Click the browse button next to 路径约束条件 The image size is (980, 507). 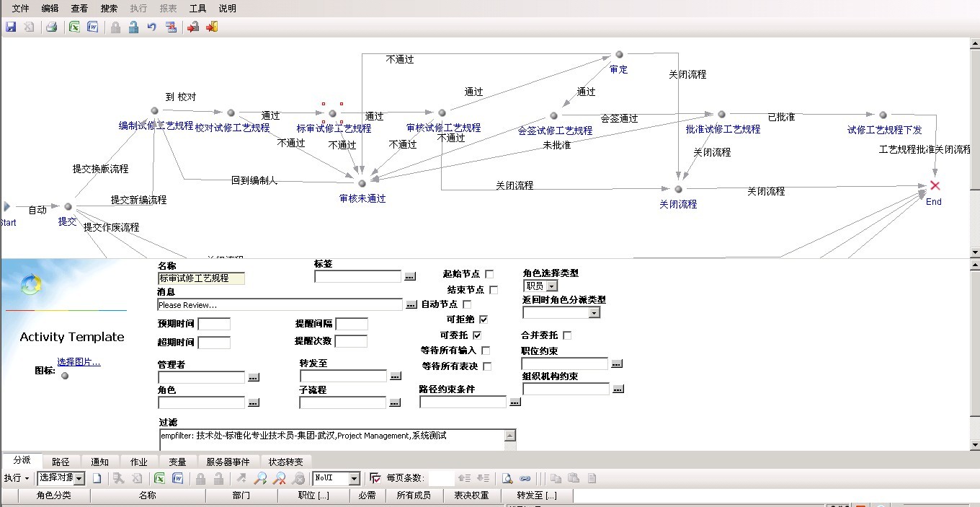click(514, 402)
